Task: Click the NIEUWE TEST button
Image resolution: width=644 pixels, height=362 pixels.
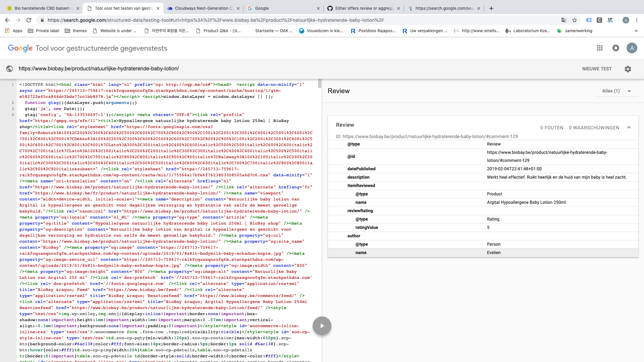Action: point(597,69)
